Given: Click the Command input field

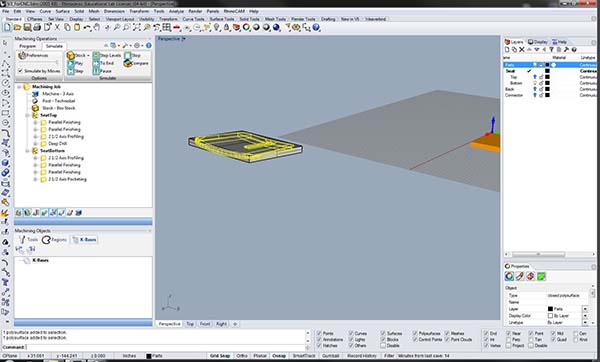Looking at the screenshot, I should pos(165,347).
